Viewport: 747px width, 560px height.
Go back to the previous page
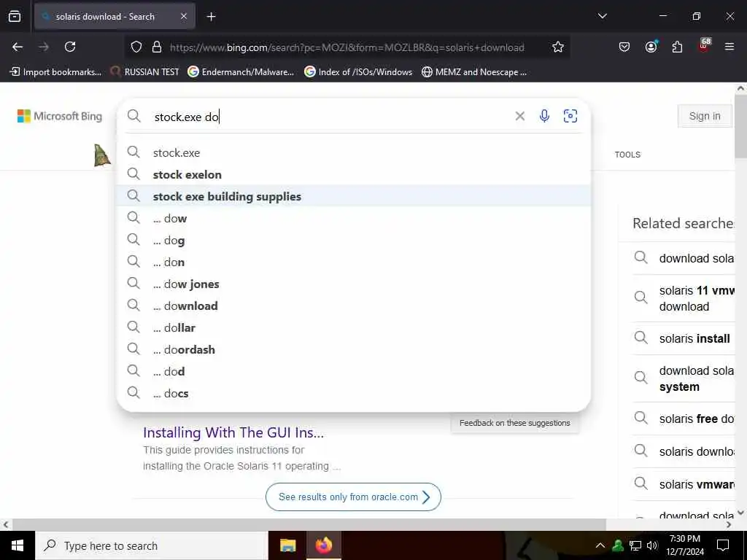pyautogui.click(x=18, y=47)
